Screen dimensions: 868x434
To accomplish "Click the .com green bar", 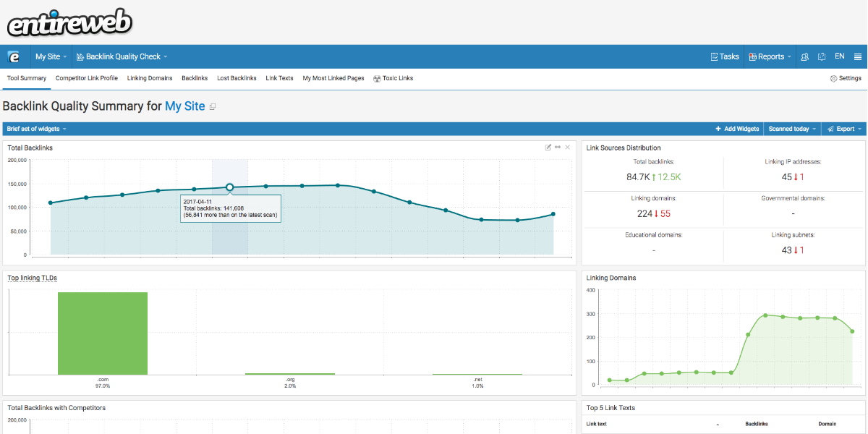I will 103,333.
